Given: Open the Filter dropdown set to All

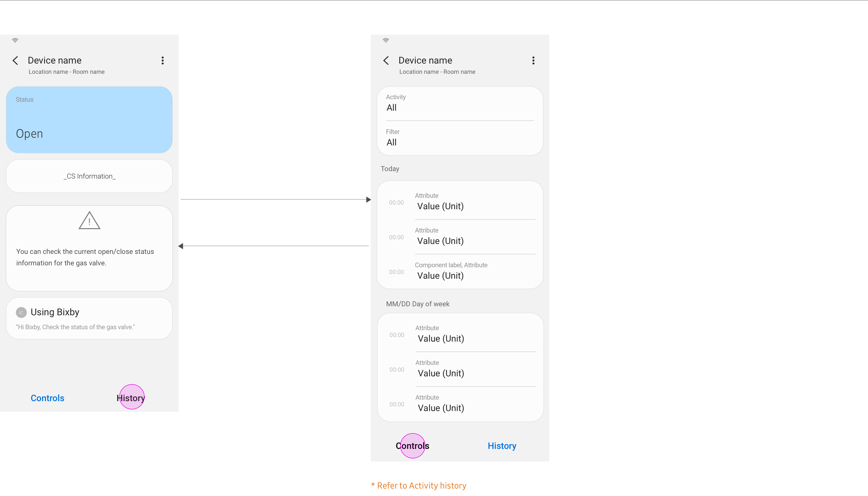Looking at the screenshot, I should point(459,138).
